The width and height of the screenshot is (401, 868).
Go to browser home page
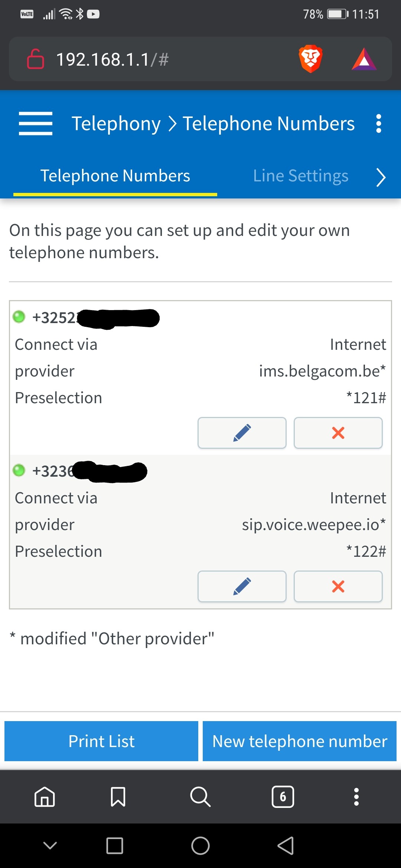(45, 796)
